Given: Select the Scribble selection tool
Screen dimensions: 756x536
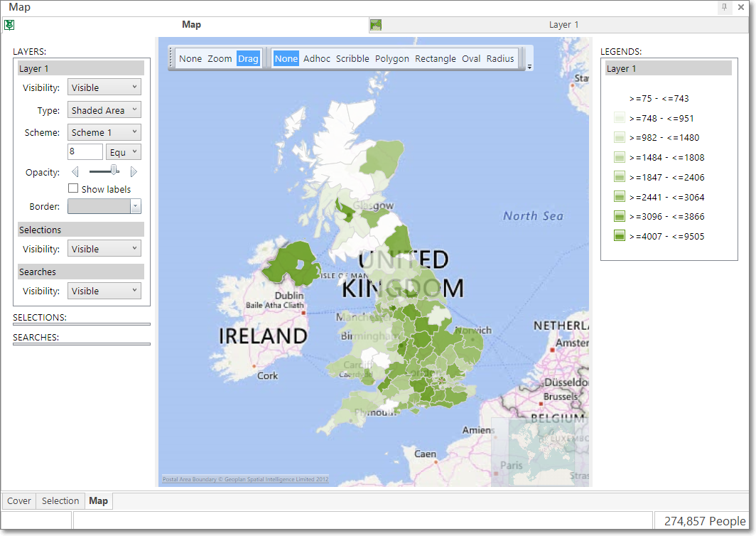Looking at the screenshot, I should point(352,58).
